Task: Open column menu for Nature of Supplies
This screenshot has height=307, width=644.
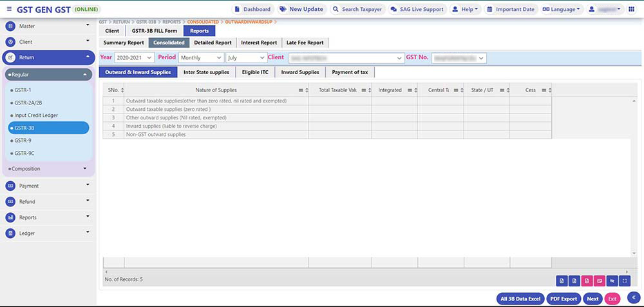Action: tap(301, 90)
